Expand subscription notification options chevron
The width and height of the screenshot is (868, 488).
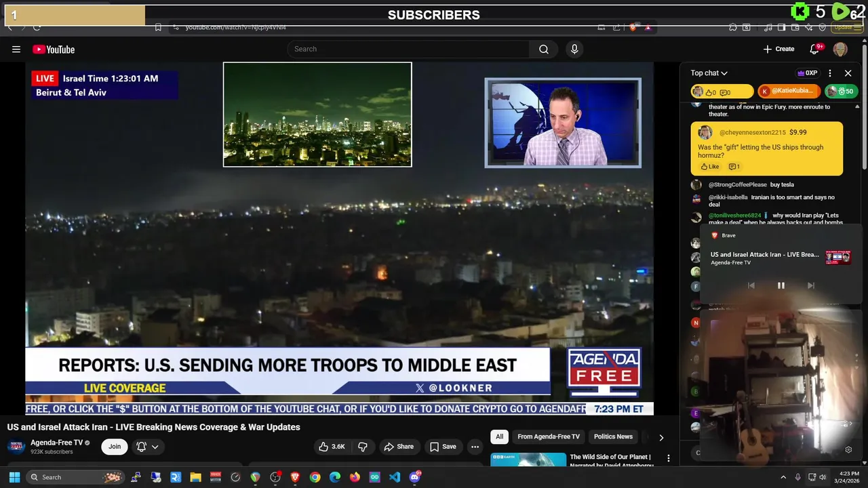coord(155,447)
